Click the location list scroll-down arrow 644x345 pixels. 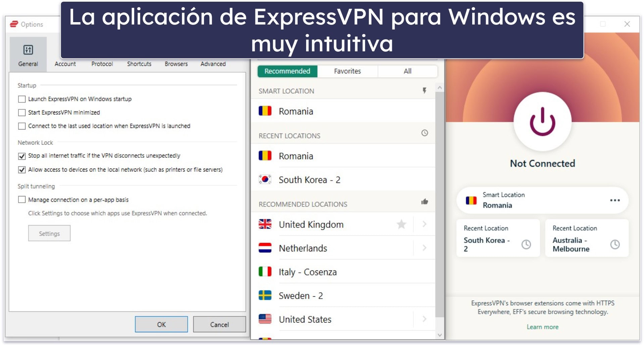(440, 335)
